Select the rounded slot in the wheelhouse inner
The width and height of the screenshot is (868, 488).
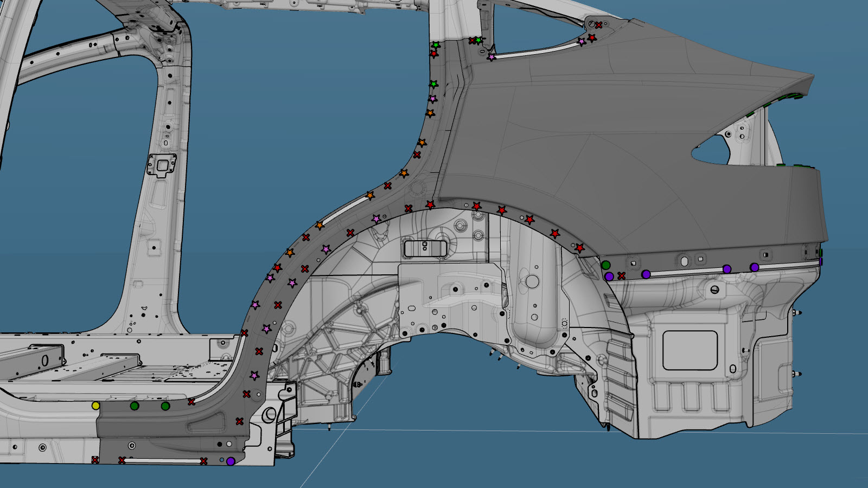click(x=425, y=248)
